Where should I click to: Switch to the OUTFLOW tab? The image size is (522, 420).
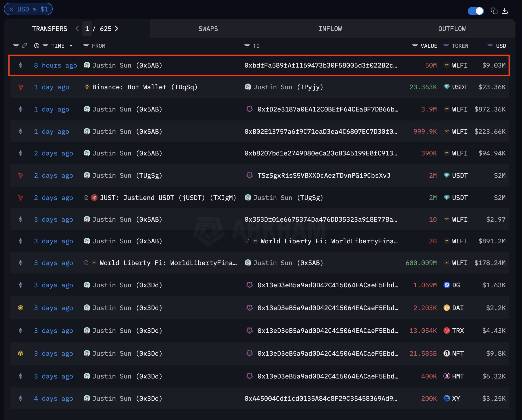[x=452, y=29]
